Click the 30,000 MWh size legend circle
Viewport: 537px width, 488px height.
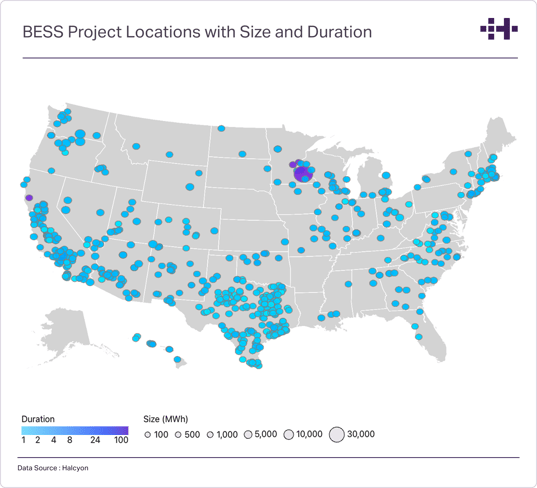pyautogui.click(x=336, y=435)
